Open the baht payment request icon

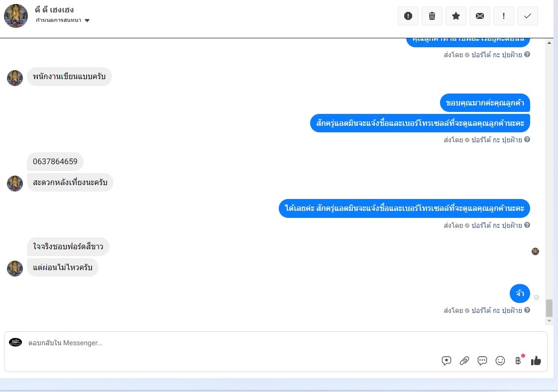click(x=518, y=361)
